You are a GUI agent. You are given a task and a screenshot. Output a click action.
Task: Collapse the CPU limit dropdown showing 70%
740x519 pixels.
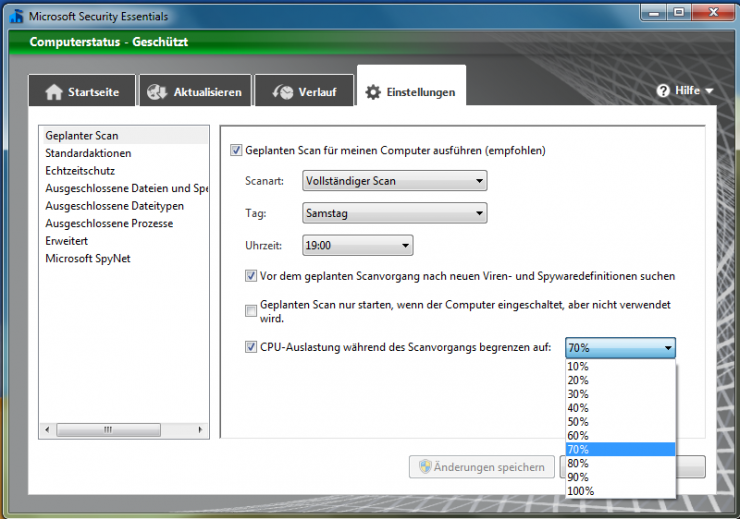pyautogui.click(x=620, y=348)
